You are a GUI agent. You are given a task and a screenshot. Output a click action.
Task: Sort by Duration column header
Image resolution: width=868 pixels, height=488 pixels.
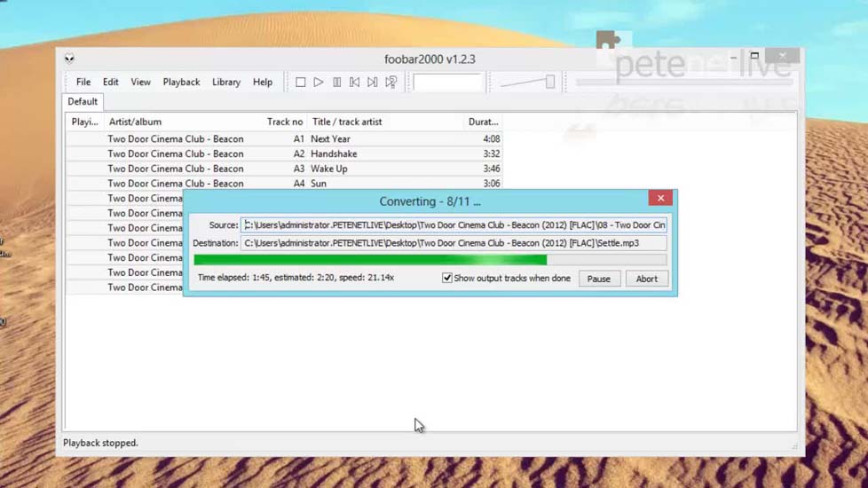tap(483, 122)
